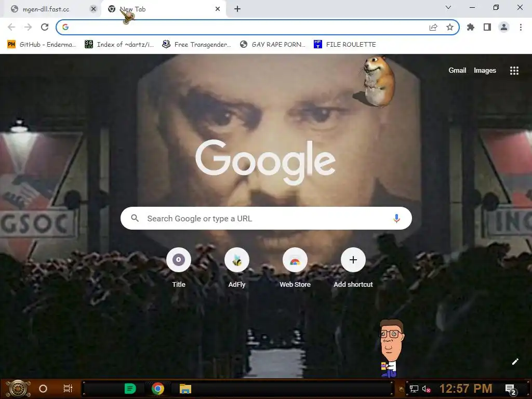Open the Extensions puzzle menu
This screenshot has width=532, height=399.
(471, 27)
